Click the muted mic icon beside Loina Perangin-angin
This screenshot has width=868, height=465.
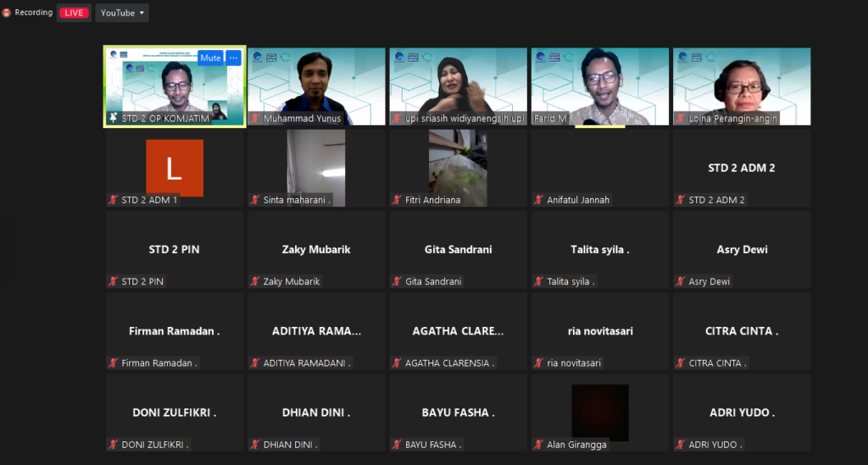pyautogui.click(x=681, y=119)
